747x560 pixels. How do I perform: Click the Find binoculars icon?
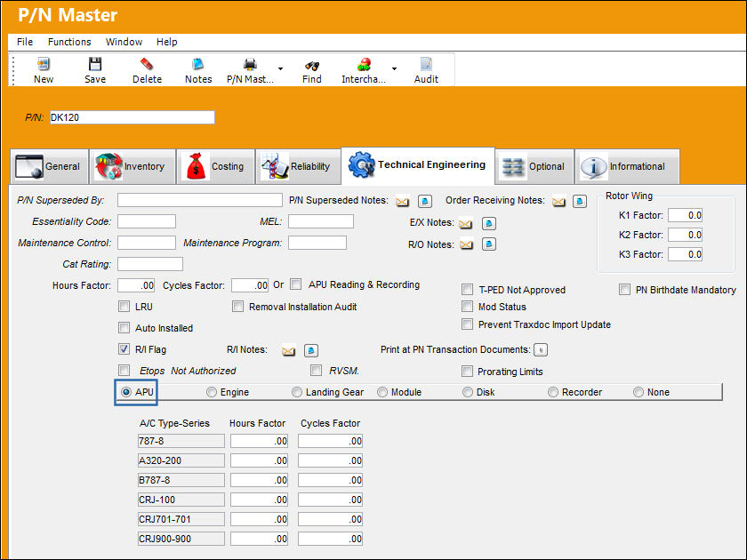click(x=311, y=65)
